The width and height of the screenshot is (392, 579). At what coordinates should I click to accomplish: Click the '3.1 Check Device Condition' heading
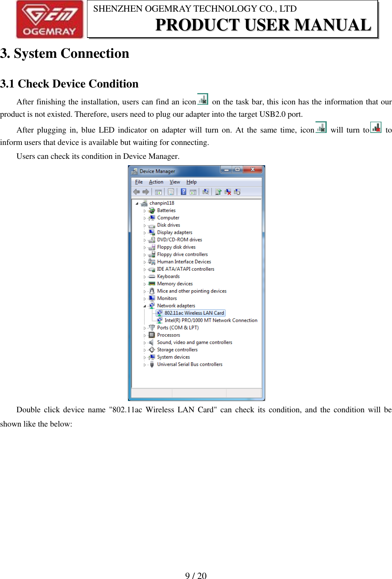point(69,84)
